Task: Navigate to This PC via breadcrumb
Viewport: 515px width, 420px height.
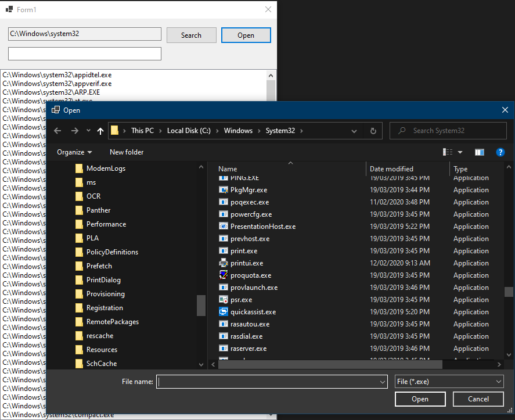Action: click(x=143, y=131)
